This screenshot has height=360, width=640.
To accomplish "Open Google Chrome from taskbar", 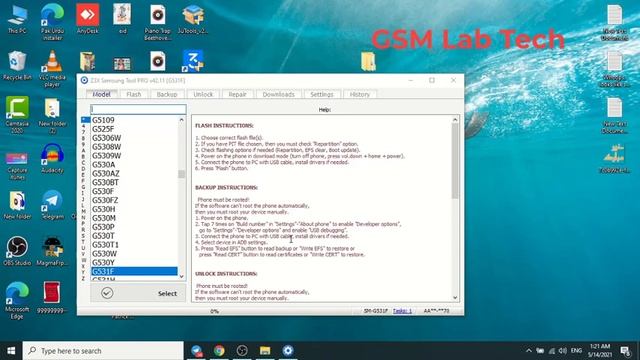I will pyautogui.click(x=219, y=350).
